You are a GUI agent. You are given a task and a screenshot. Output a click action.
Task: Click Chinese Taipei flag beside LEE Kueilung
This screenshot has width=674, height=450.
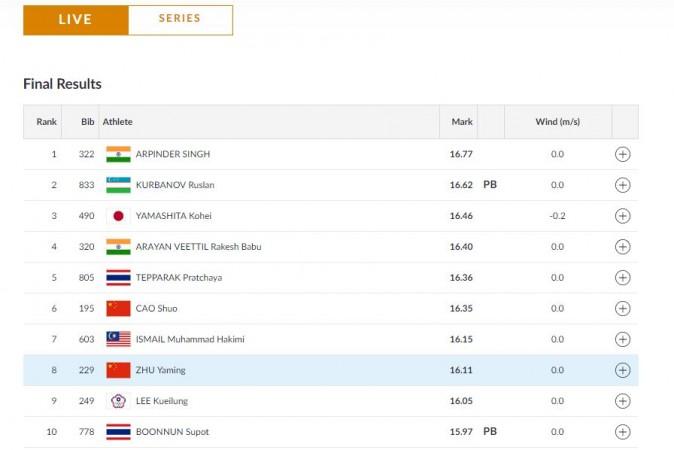(x=118, y=401)
